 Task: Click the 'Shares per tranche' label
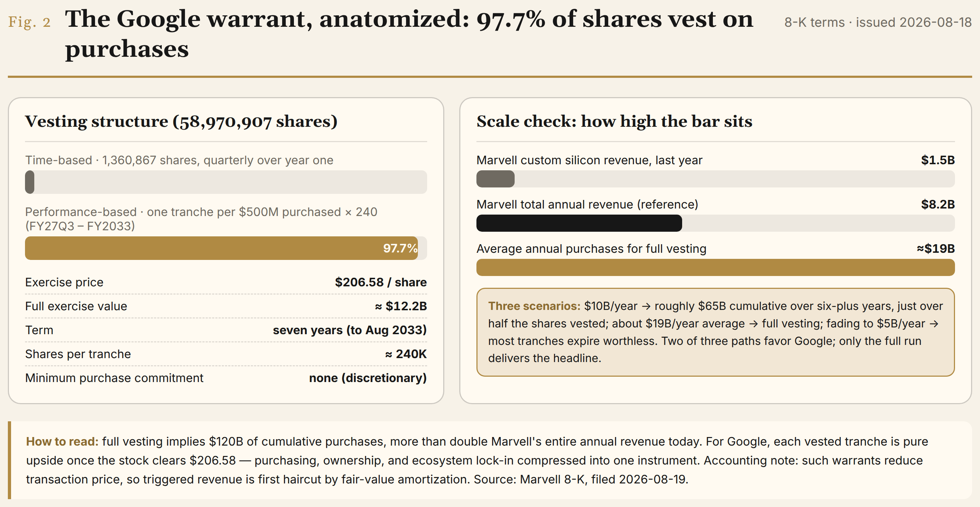pos(78,354)
